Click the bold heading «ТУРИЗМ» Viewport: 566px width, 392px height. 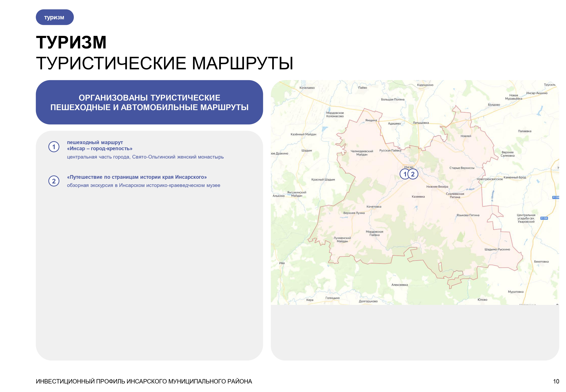71,43
